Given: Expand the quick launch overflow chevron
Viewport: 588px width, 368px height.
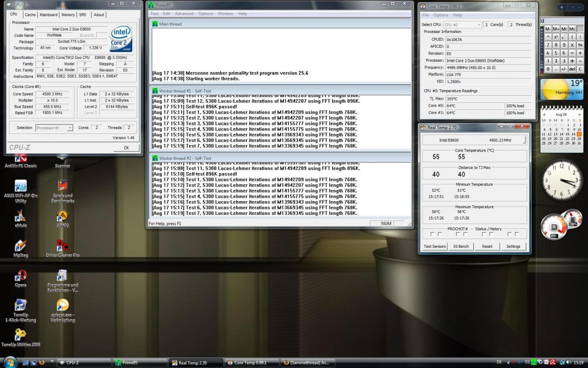Looking at the screenshot, I should pos(52,361).
